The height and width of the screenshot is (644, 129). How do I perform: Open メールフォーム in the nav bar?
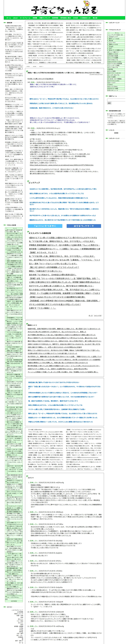[x=25, y=18]
